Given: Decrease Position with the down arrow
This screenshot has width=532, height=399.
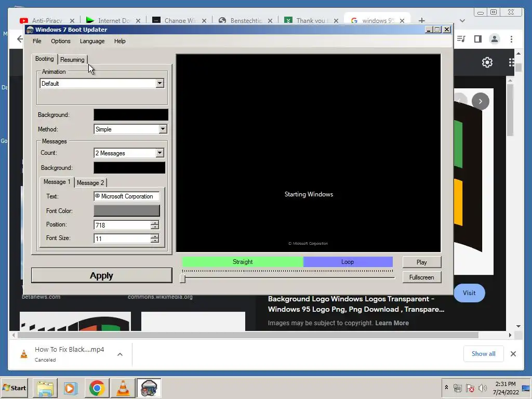Looking at the screenshot, I should [x=155, y=227].
